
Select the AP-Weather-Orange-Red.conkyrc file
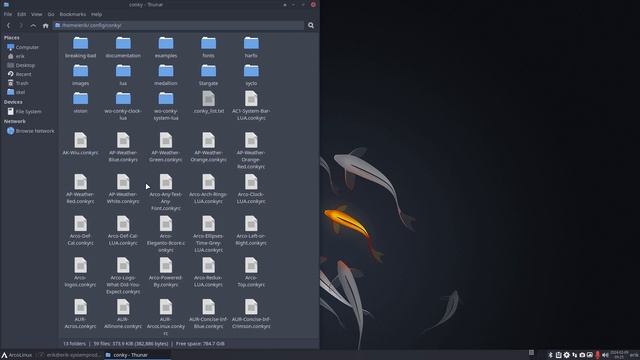pos(251,140)
